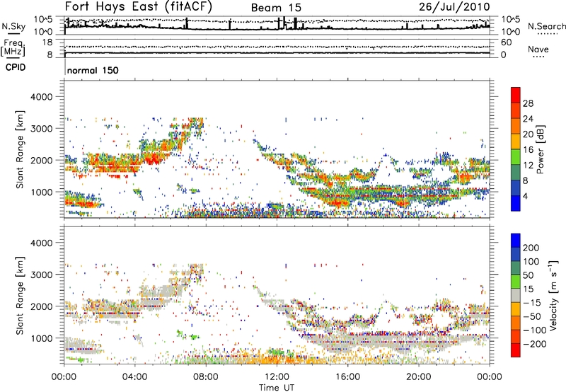This screenshot has height=392, width=566.
Task: Click the blue top of velocity color bar
Action: pyautogui.click(x=516, y=241)
